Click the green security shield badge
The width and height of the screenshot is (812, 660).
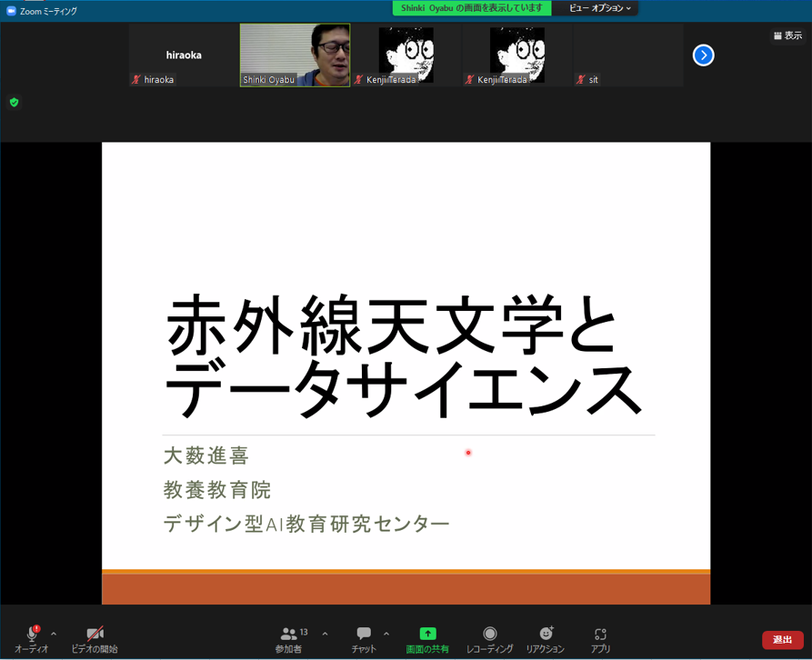coord(14,103)
